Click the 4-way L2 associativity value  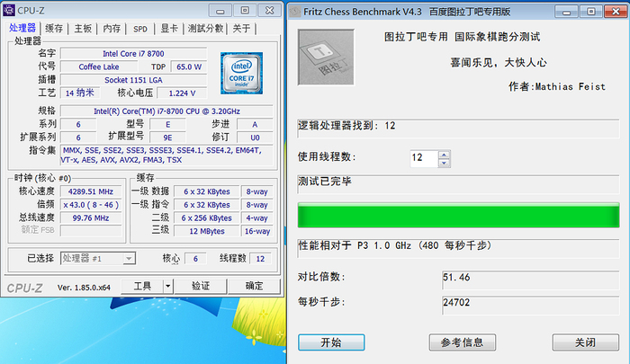click(x=257, y=218)
